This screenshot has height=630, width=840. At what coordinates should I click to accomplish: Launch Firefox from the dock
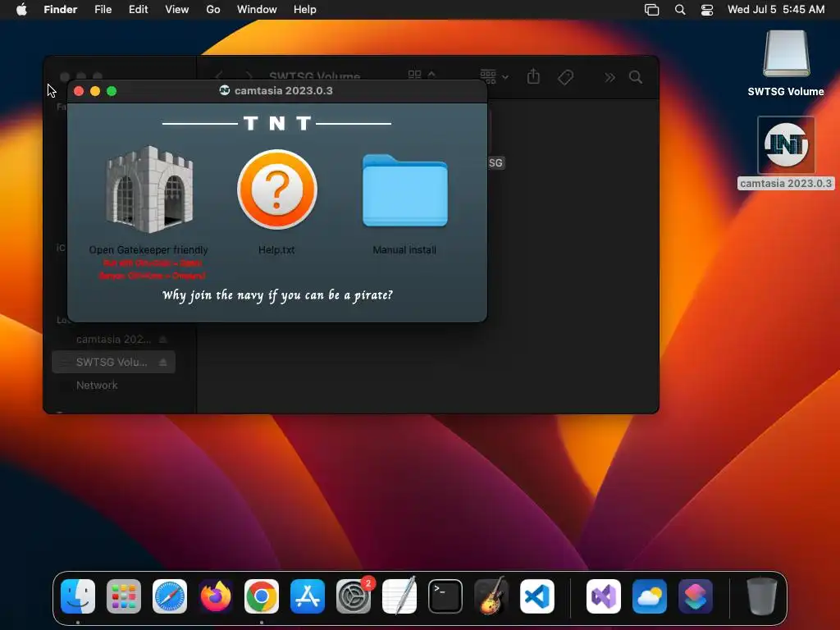[x=216, y=596]
